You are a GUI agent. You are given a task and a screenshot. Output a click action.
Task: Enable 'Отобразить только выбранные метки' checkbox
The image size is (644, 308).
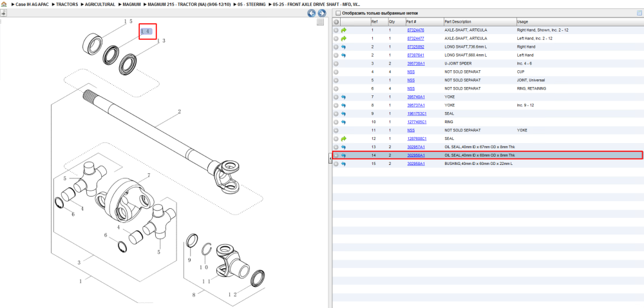click(338, 13)
